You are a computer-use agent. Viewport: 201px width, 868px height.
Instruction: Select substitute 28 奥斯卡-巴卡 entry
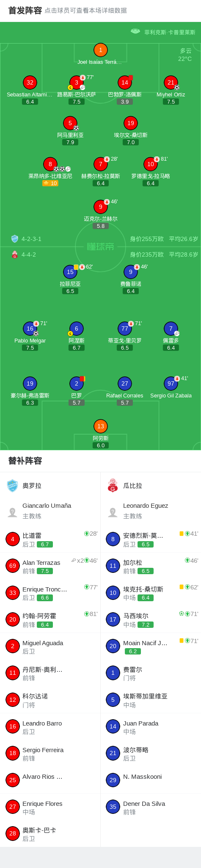(x=50, y=834)
